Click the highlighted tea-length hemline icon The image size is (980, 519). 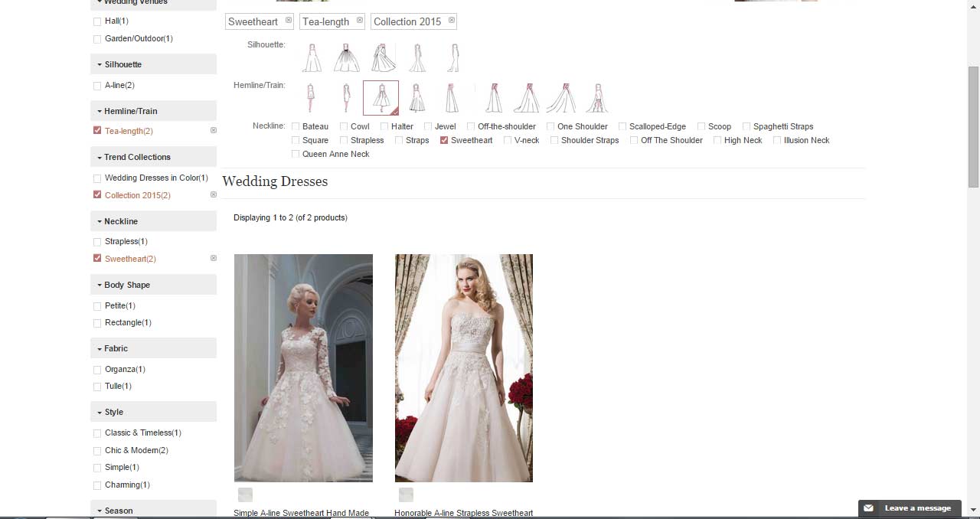click(x=381, y=98)
